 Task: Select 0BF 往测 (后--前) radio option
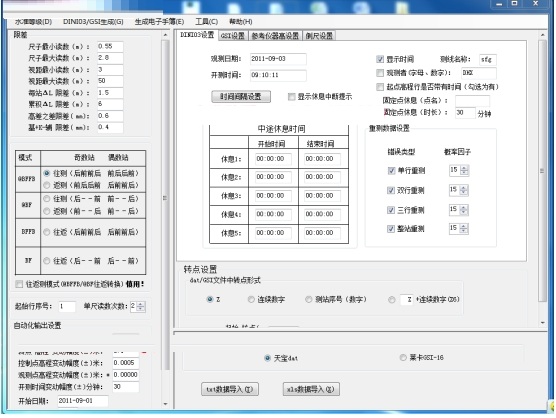(46, 199)
